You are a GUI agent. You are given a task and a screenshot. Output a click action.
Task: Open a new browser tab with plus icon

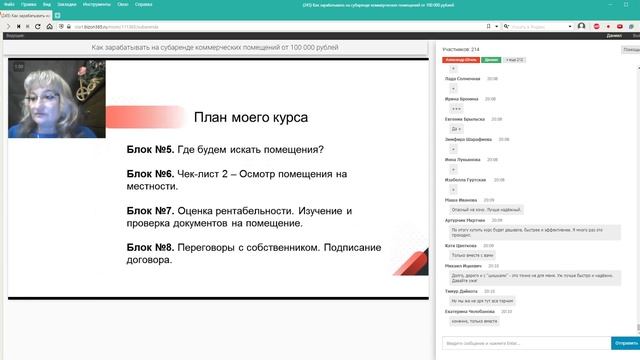58,16
